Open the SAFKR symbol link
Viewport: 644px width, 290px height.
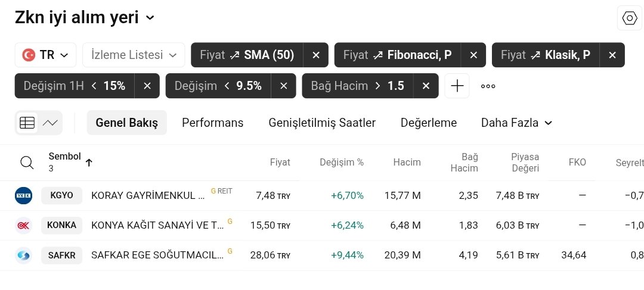click(x=61, y=255)
